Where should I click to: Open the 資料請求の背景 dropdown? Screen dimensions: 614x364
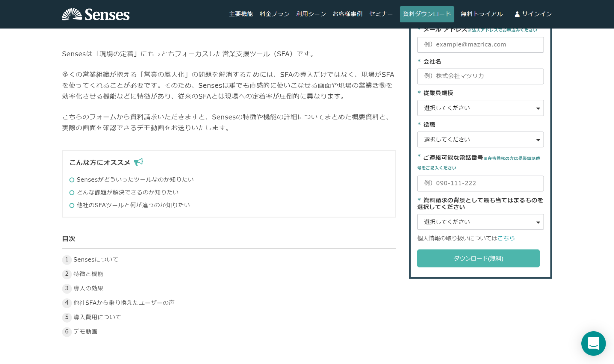(480, 222)
